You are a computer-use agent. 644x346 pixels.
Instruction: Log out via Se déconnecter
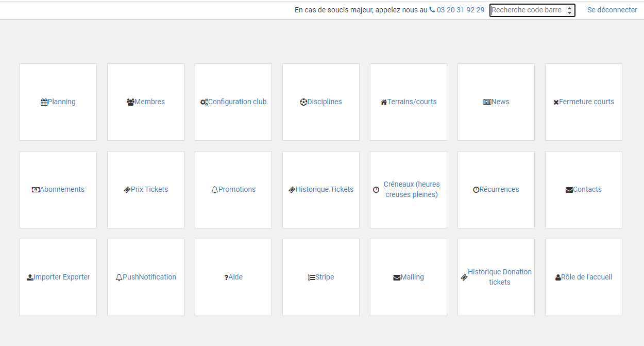(x=612, y=10)
